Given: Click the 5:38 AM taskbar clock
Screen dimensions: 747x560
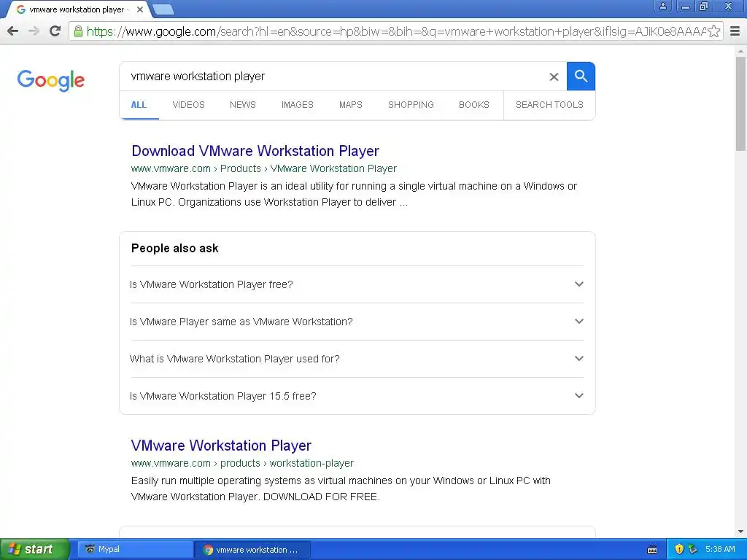Looking at the screenshot, I should click(x=720, y=549).
